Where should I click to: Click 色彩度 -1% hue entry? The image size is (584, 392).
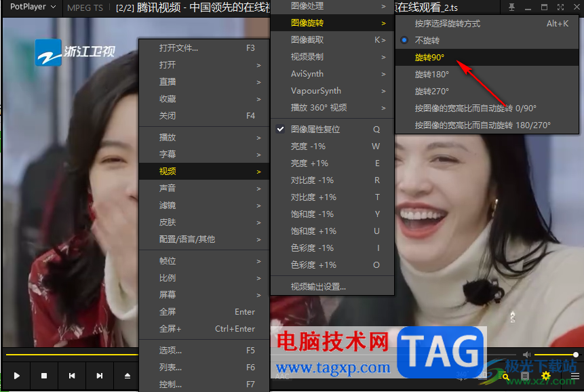332,248
